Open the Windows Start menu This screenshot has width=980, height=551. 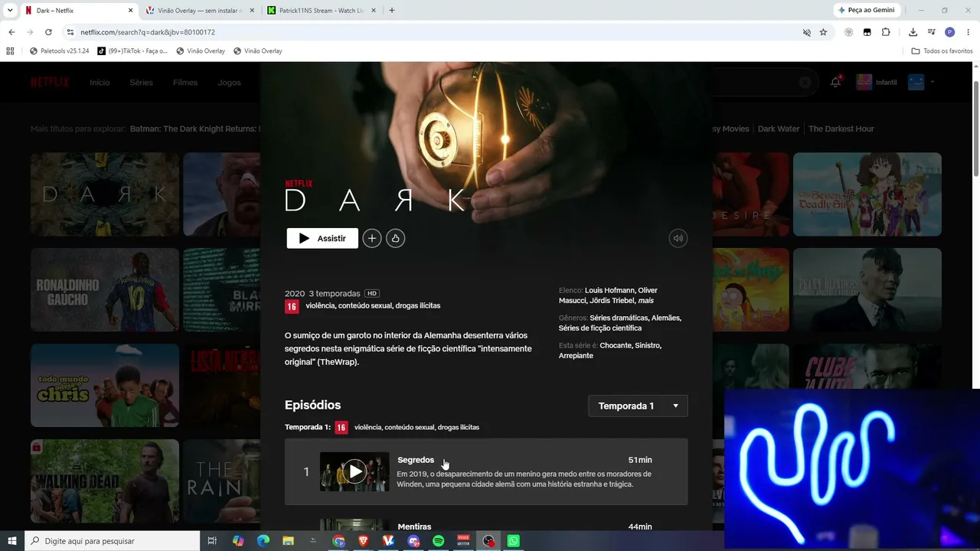point(12,541)
